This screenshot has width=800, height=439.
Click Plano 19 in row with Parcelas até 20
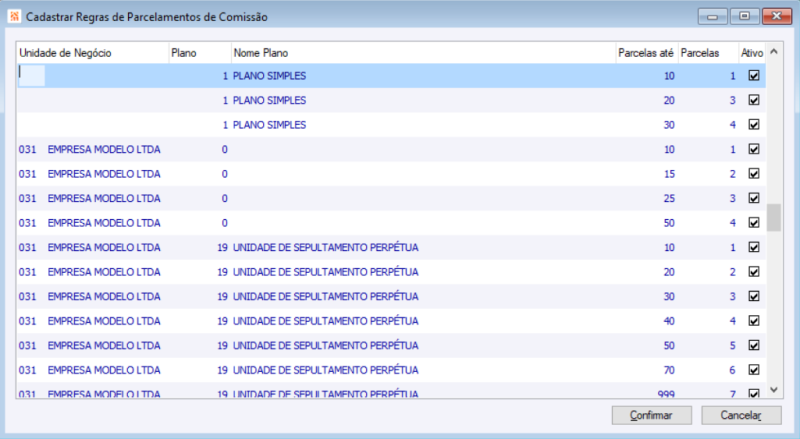[x=222, y=272]
